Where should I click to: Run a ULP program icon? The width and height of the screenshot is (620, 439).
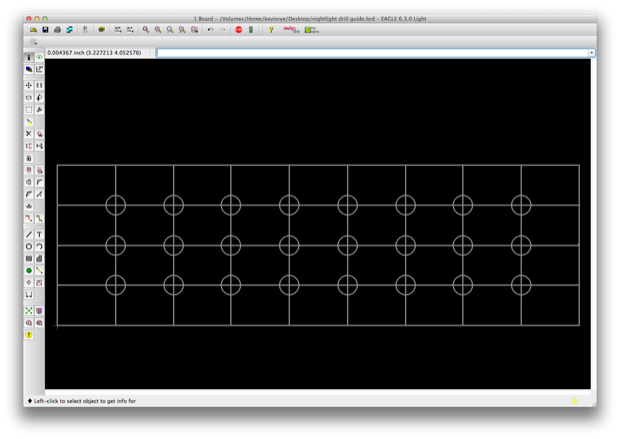130,30
